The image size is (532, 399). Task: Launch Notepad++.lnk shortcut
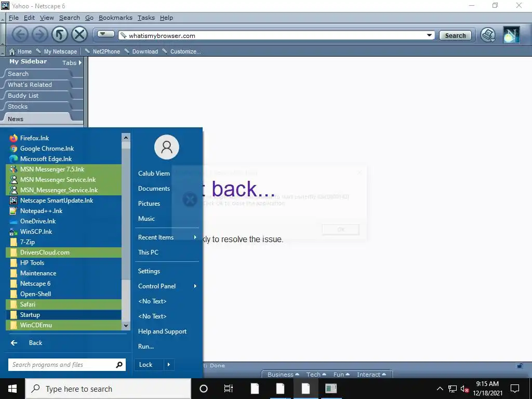pos(63,211)
